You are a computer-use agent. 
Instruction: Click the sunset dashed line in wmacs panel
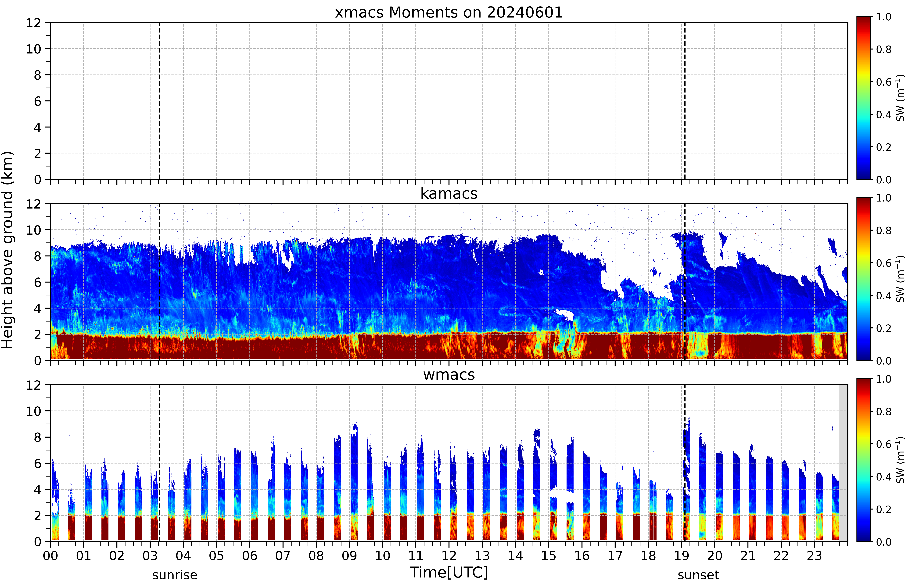[x=685, y=463]
